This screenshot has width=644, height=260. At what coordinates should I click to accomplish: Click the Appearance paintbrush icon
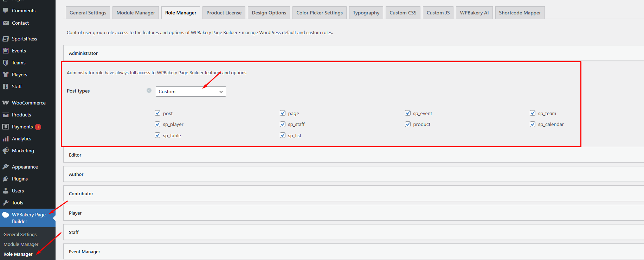click(6, 167)
